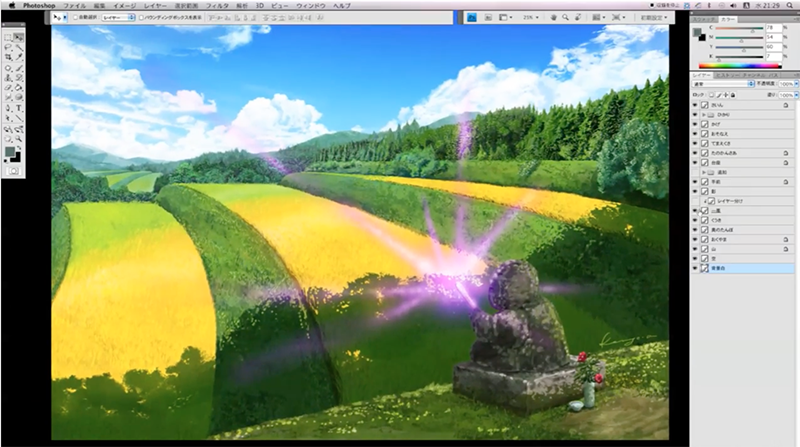Screen dimensions: 800x447
Task: Click lock transparent pixels icon
Action: point(711,95)
